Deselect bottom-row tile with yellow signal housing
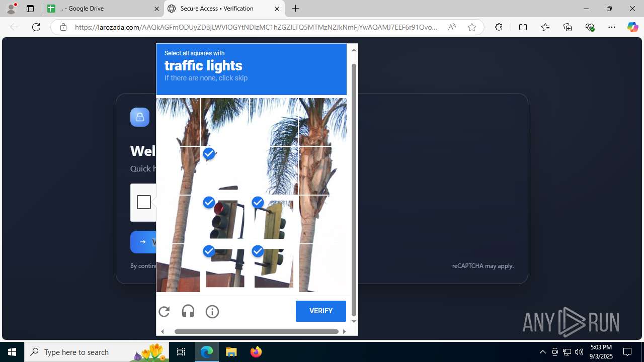Image resolution: width=644 pixels, height=362 pixels. [274, 268]
